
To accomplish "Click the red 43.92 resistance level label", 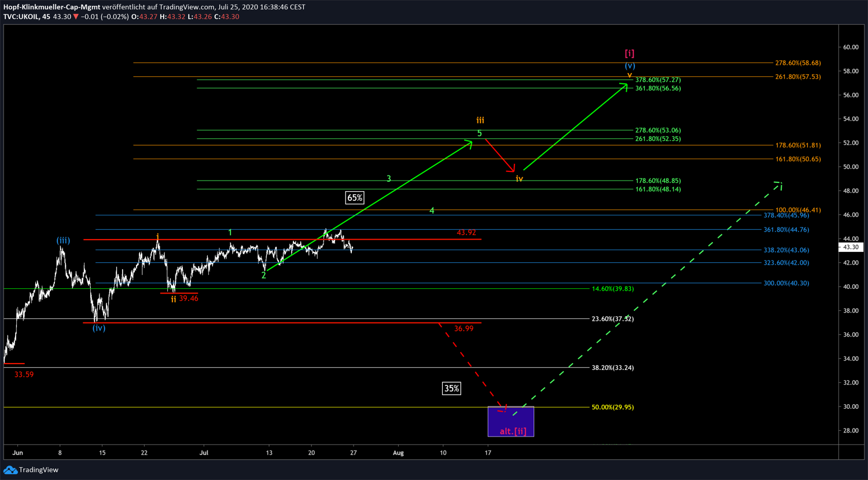I will point(466,233).
